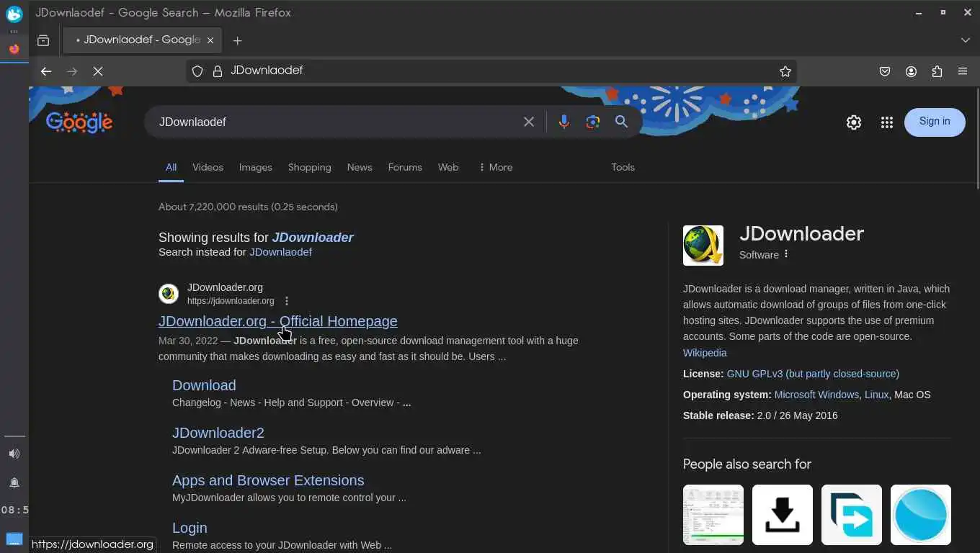Click first People also search thumbnail
The width and height of the screenshot is (980, 553).
[x=713, y=515]
